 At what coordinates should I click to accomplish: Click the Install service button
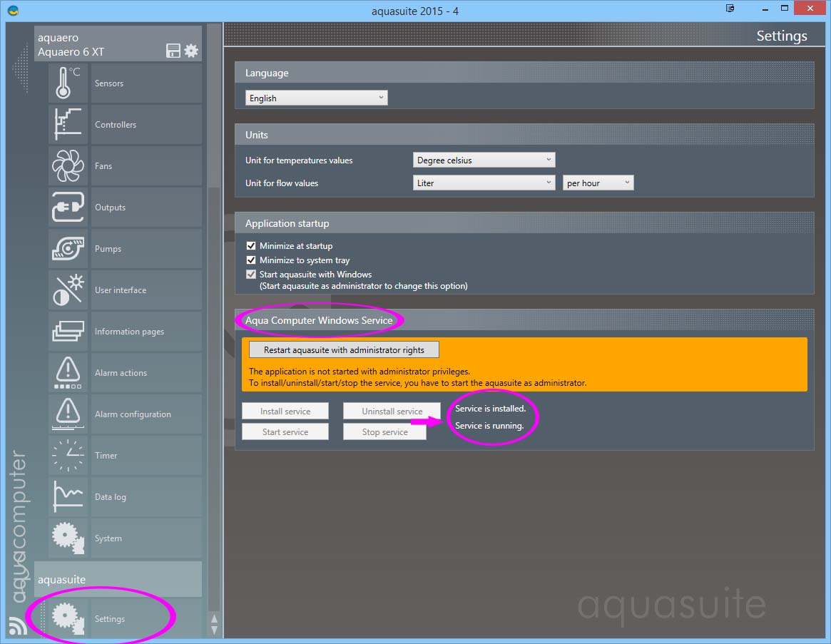tap(285, 412)
